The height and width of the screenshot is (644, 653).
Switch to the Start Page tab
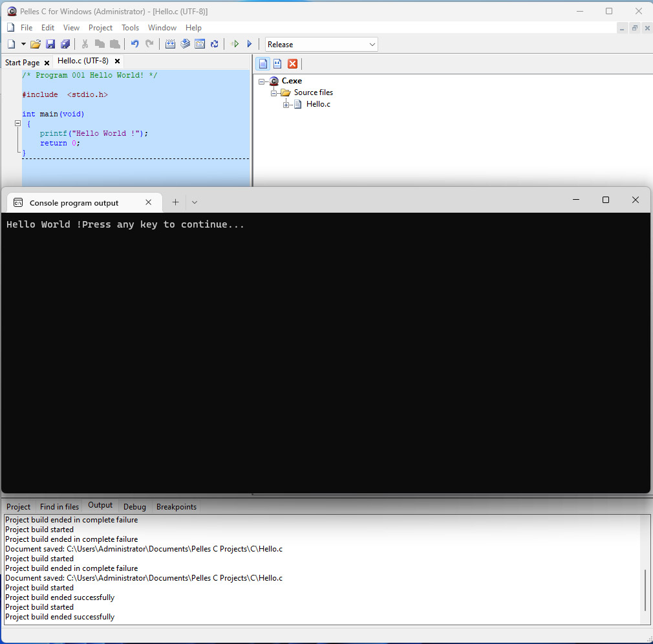coord(22,63)
